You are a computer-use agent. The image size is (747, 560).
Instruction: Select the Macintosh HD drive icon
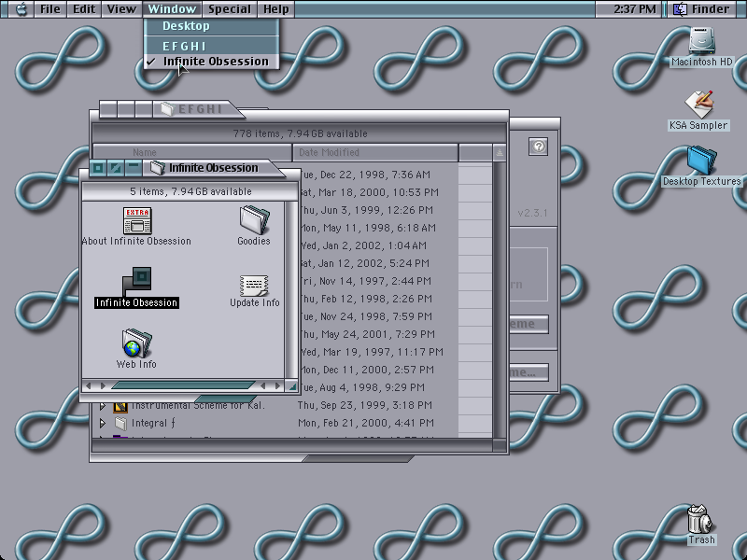701,41
